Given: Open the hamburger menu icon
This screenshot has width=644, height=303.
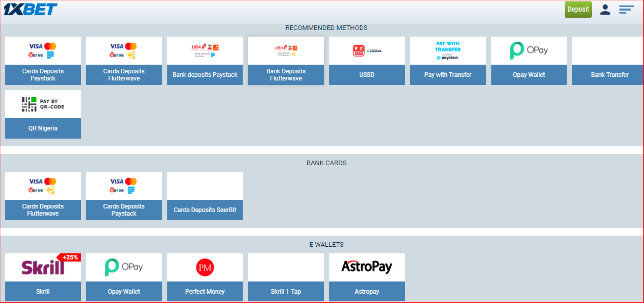Looking at the screenshot, I should tap(626, 9).
